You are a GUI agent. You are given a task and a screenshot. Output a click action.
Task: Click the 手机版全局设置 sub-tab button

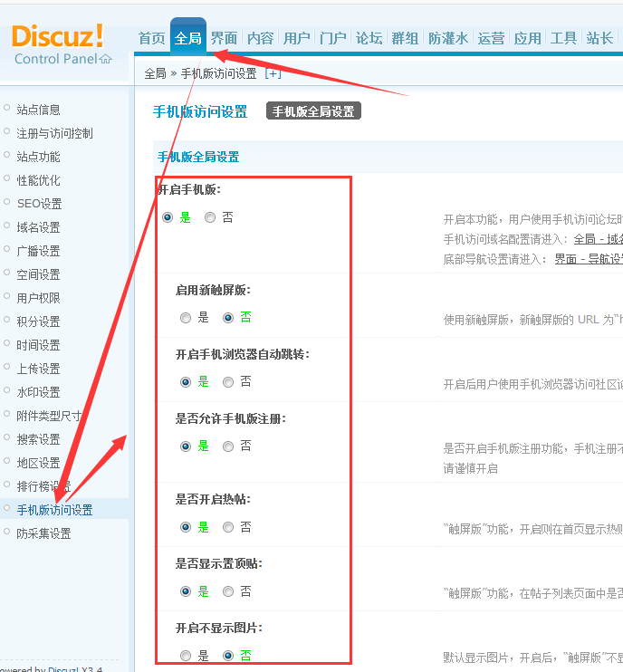(313, 111)
